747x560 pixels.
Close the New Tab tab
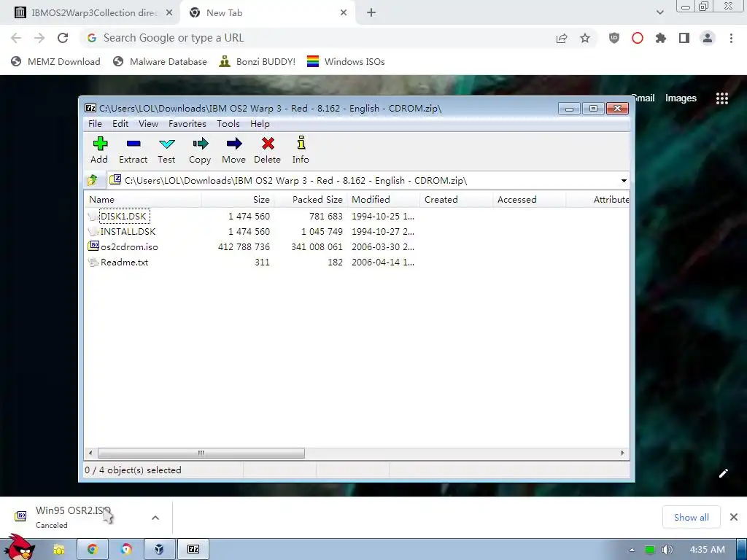[x=344, y=13]
